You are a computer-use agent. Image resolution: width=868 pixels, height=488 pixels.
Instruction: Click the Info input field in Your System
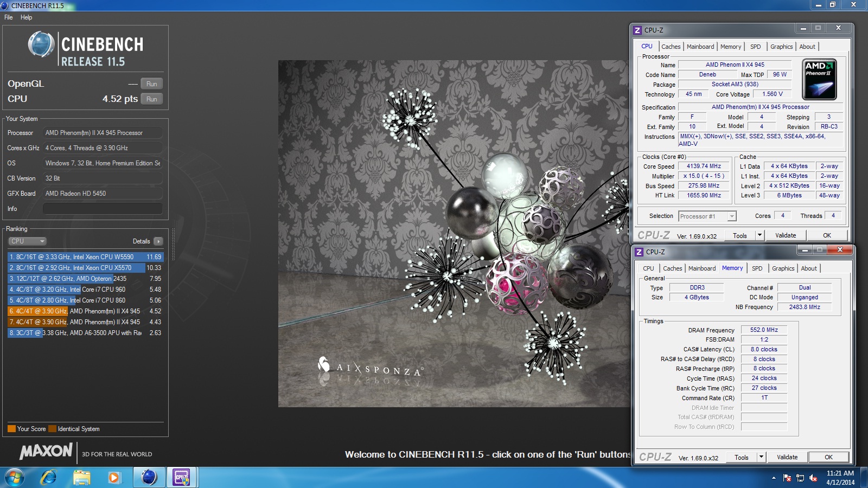coord(103,209)
